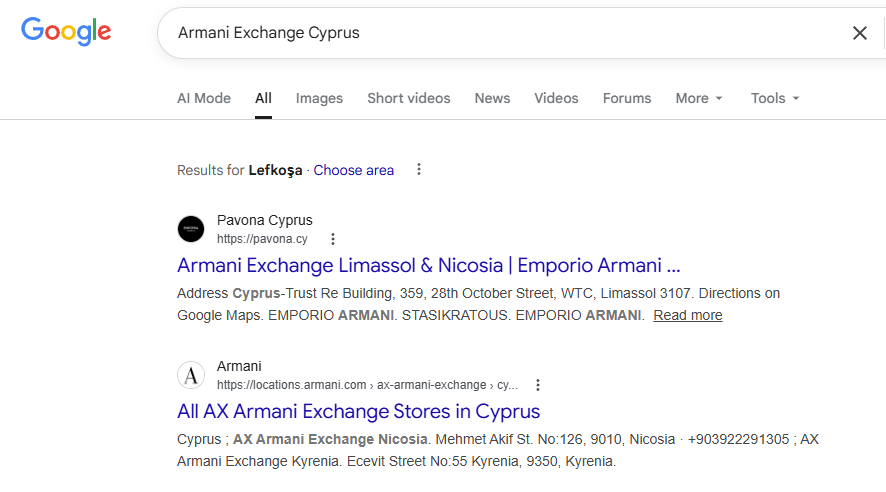Open Armani Exchange Limassol & Nicosia result
Screen dimensions: 886x492
click(428, 265)
